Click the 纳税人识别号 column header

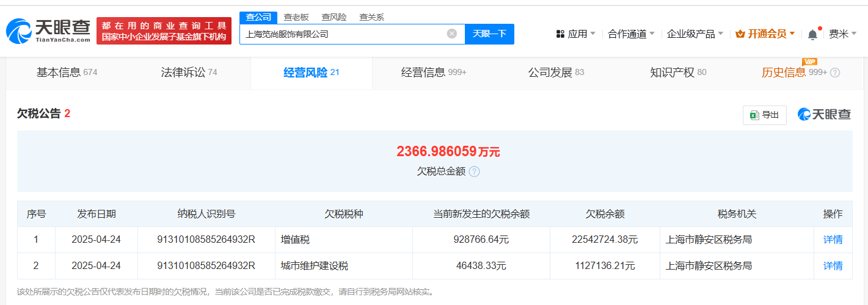click(206, 214)
